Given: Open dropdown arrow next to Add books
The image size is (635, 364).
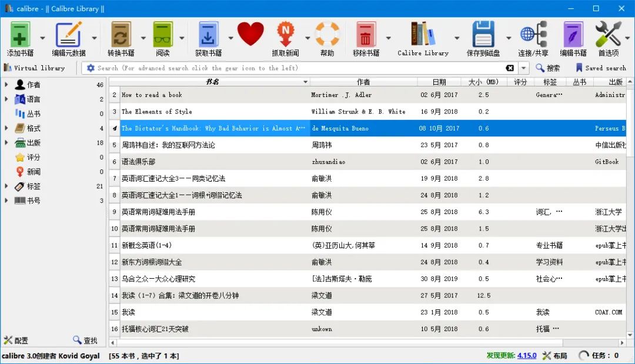Looking at the screenshot, I should tap(42, 38).
